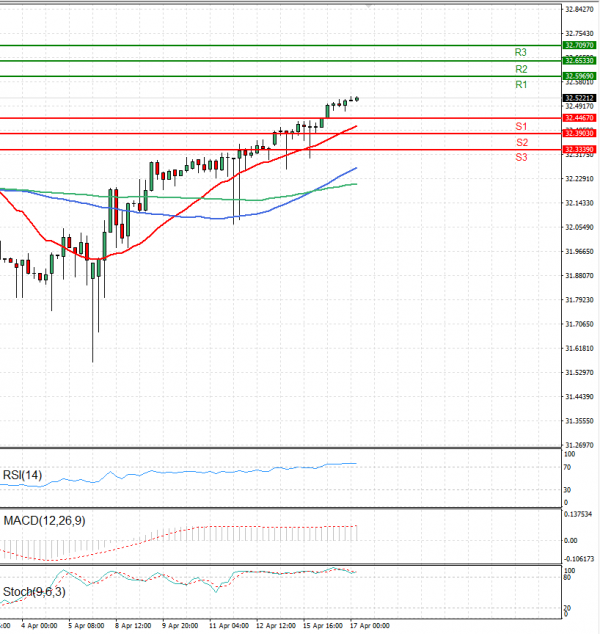The height and width of the screenshot is (634, 600).
Task: Click the 9 Apr 20:00 time label
Action: pos(180,626)
